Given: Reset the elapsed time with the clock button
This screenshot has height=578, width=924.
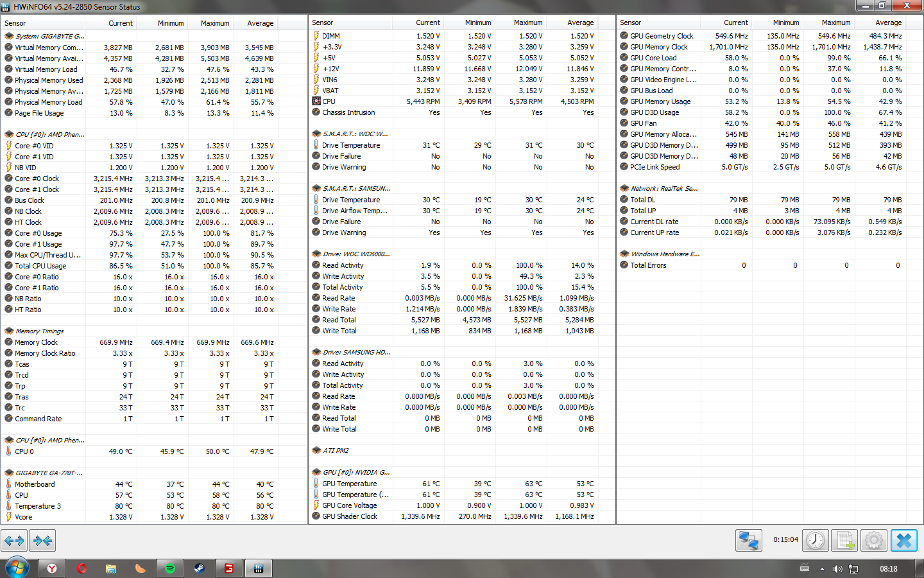Looking at the screenshot, I should (x=816, y=541).
